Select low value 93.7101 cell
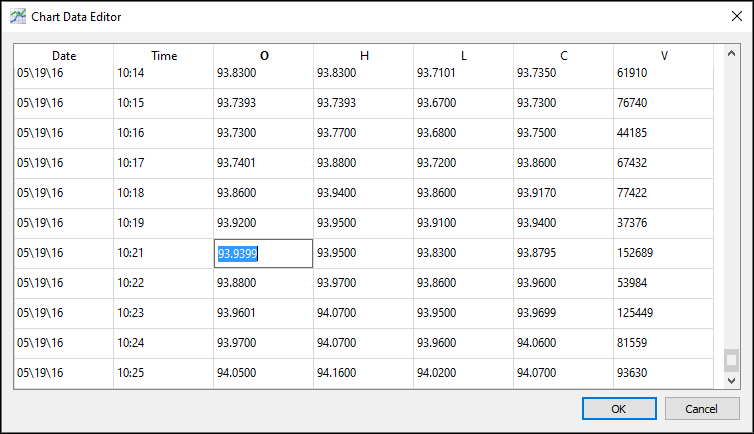The height and width of the screenshot is (434, 754). click(x=464, y=74)
